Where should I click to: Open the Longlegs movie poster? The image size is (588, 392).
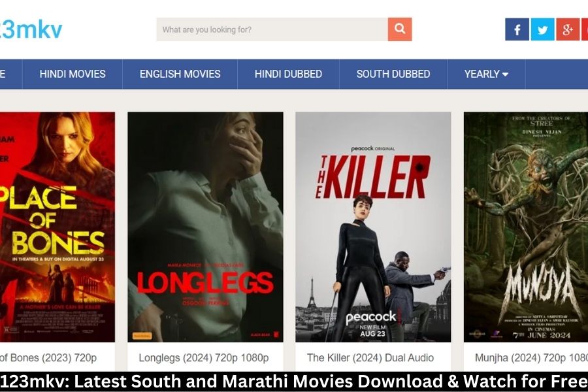(x=206, y=227)
